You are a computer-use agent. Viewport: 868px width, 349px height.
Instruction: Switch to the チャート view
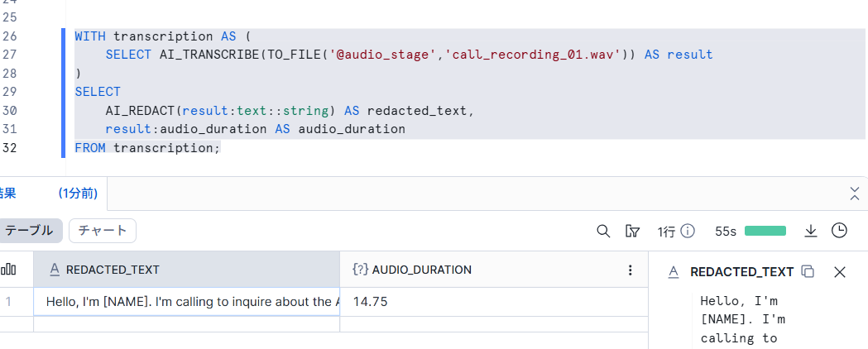(x=102, y=231)
